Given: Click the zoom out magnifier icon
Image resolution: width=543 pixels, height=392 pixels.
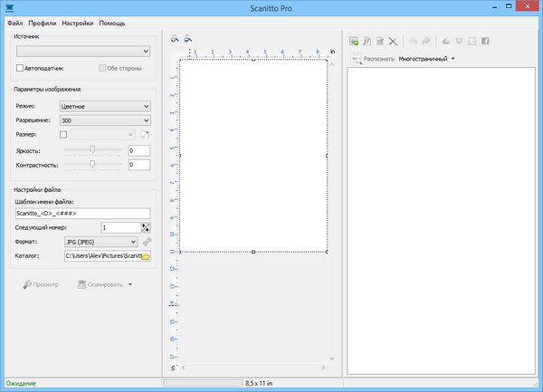Looking at the screenshot, I should [x=188, y=39].
